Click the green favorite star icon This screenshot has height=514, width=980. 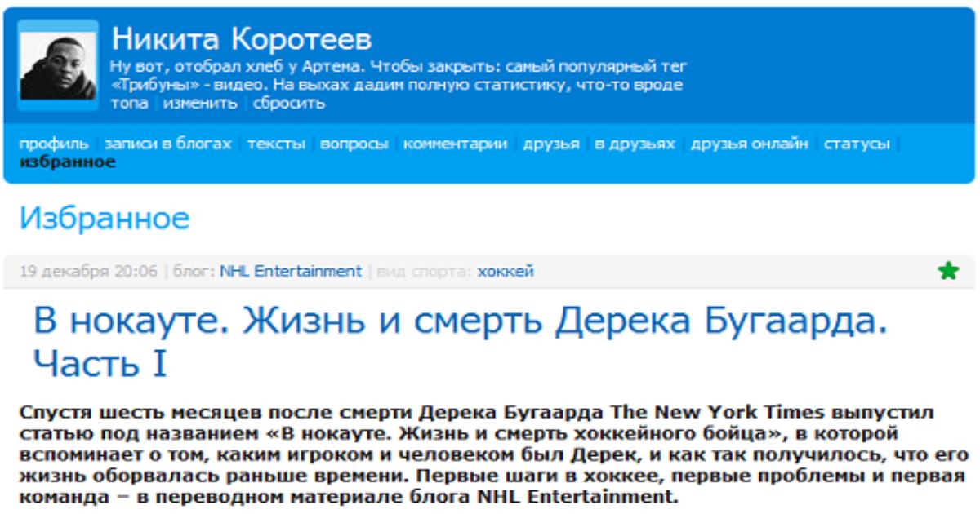(x=948, y=272)
